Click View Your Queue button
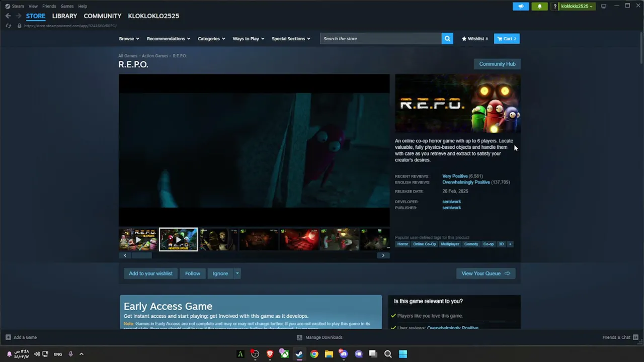This screenshot has width=644, height=362. click(486, 274)
